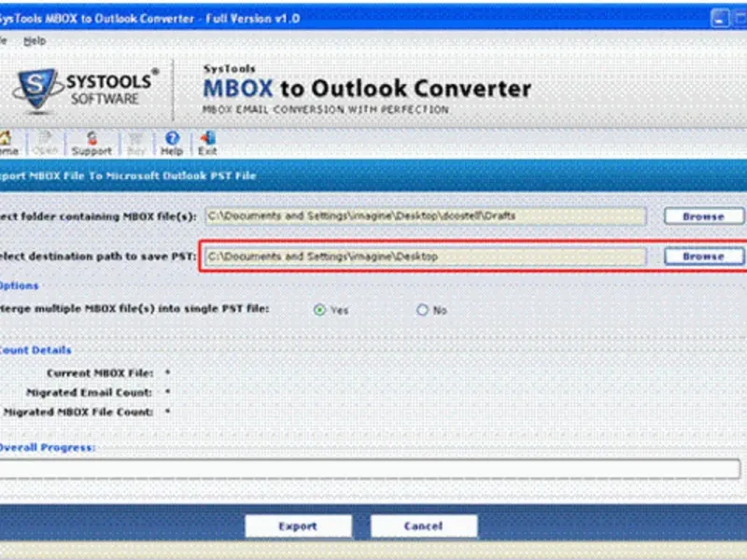747x560 pixels.
Task: Click the greyed Open toolbar icon
Action: pos(45,144)
